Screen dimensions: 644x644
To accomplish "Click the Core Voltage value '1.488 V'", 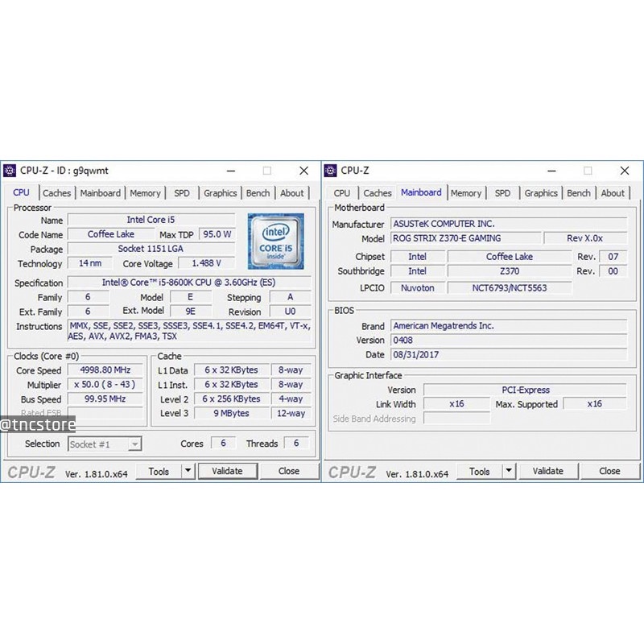I will pyautogui.click(x=207, y=263).
